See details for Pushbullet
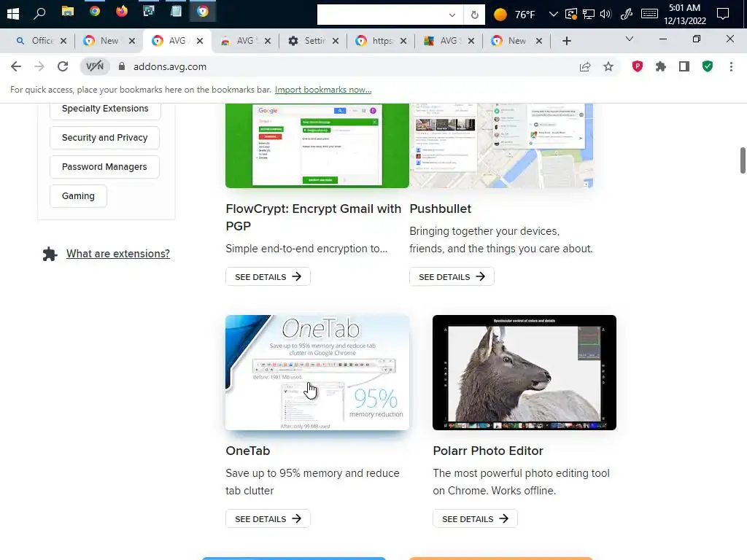Screen dimensions: 747x560 pos(452,276)
